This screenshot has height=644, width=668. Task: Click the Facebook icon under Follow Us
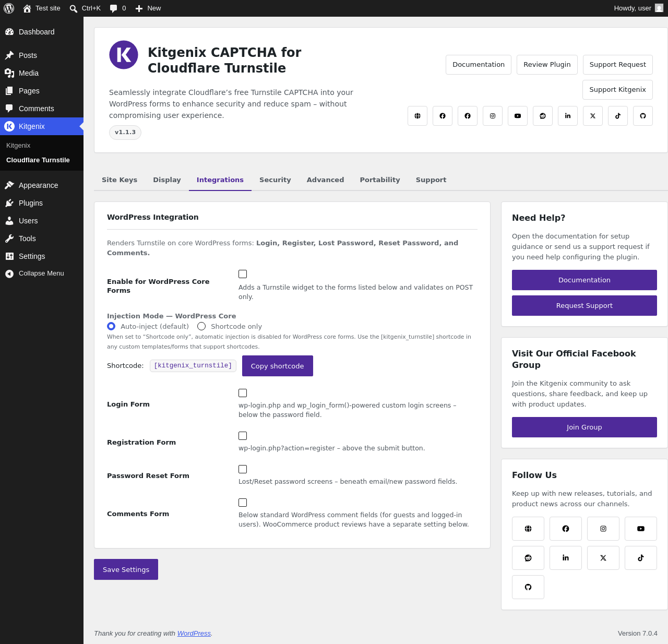[x=566, y=529]
